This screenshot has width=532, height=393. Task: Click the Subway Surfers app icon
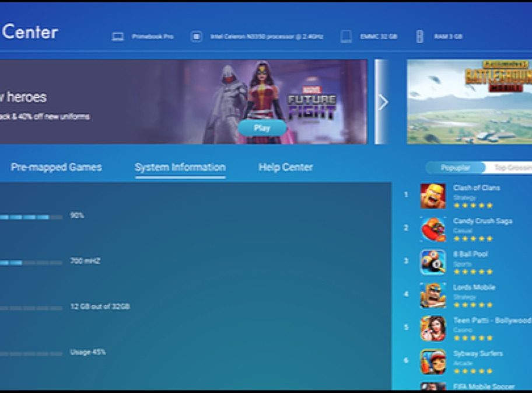[x=433, y=362]
